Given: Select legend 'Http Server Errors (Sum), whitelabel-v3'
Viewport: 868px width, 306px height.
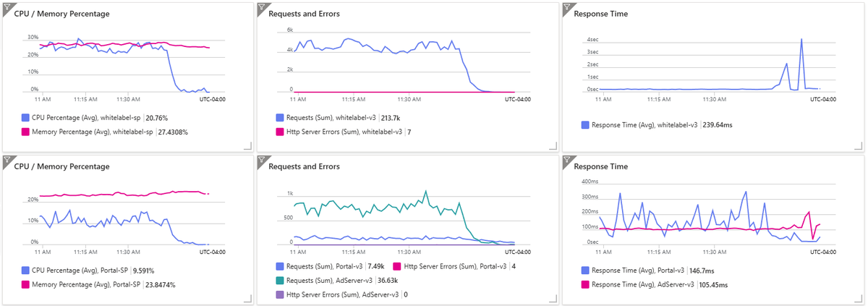Looking at the screenshot, I should [344, 132].
